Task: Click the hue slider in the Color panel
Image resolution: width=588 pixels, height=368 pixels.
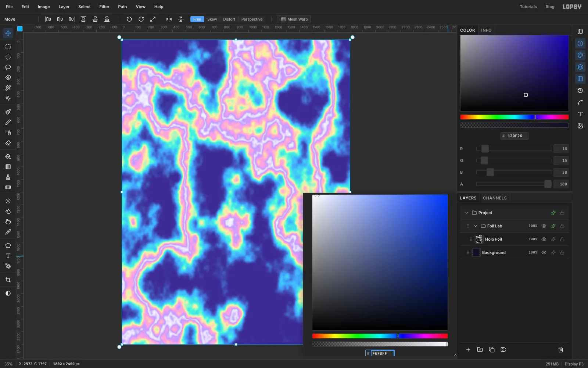Action: 514,117
